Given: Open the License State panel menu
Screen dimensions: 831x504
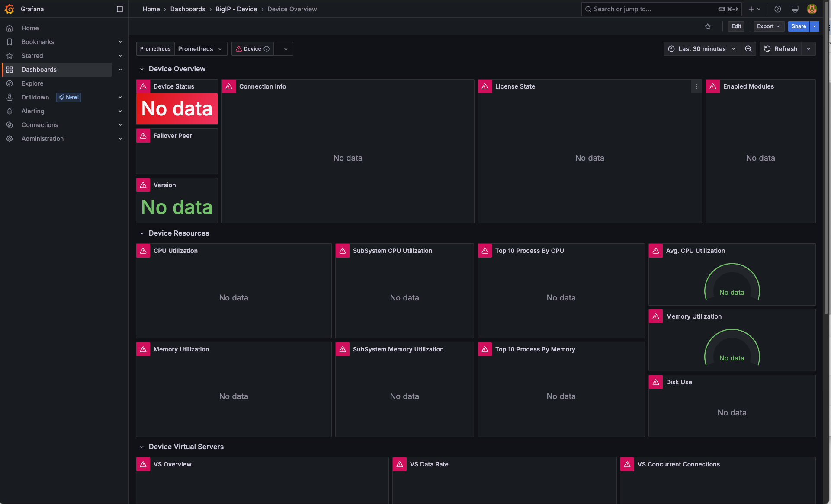Looking at the screenshot, I should click(696, 86).
